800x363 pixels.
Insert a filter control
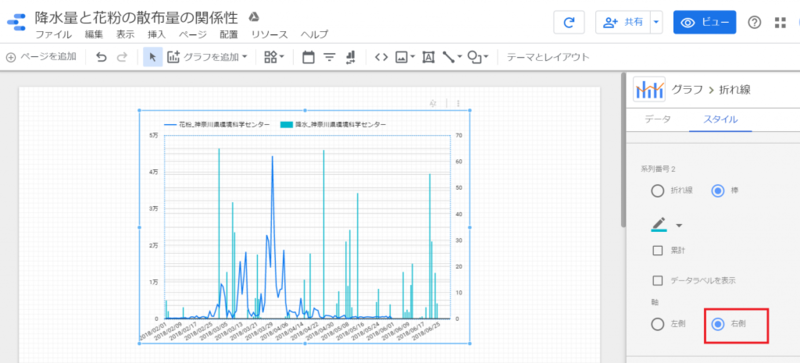click(x=330, y=57)
